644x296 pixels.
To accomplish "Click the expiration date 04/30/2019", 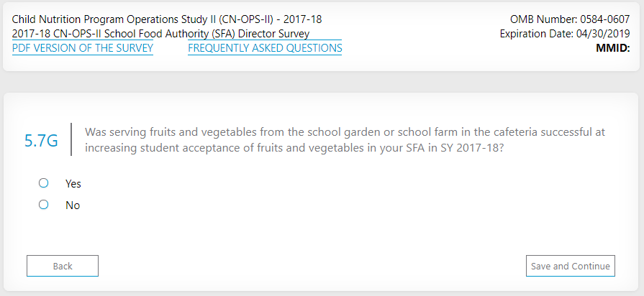I will (602, 34).
